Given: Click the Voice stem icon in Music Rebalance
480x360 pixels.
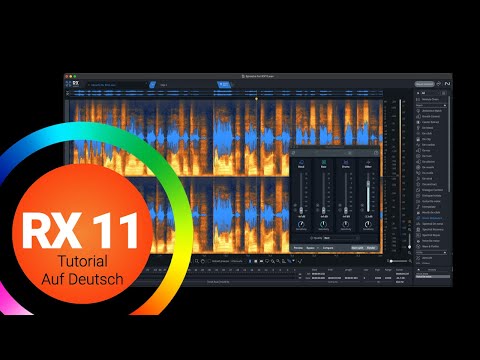Looking at the screenshot, I should tap(301, 162).
